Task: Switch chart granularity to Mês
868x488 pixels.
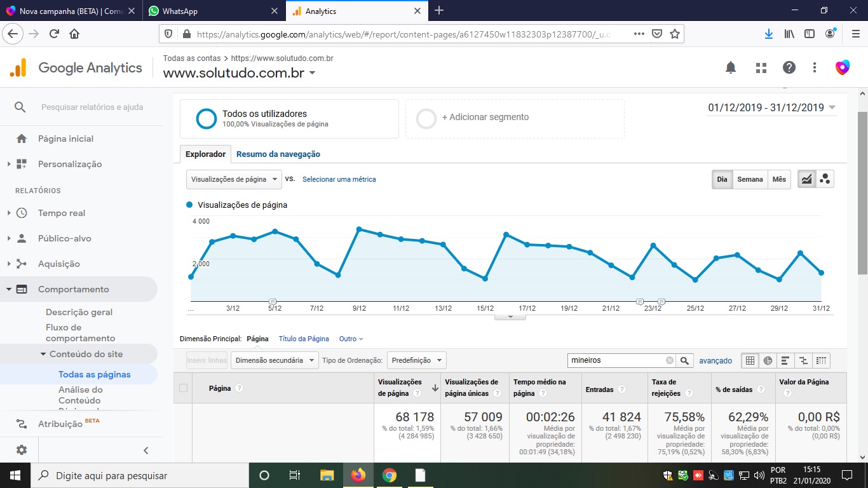Action: (779, 179)
